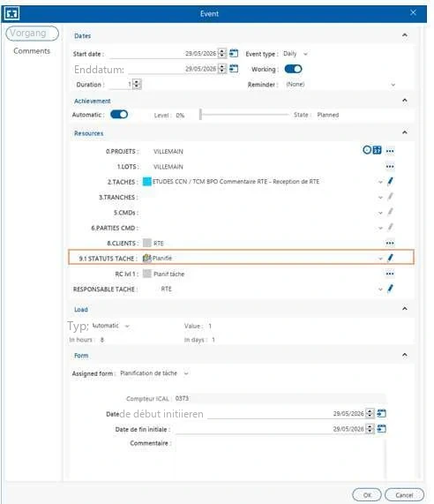434x504 pixels.
Task: Click the pencil icon for 9.1 STATUTS TACHE
Action: pos(390,258)
